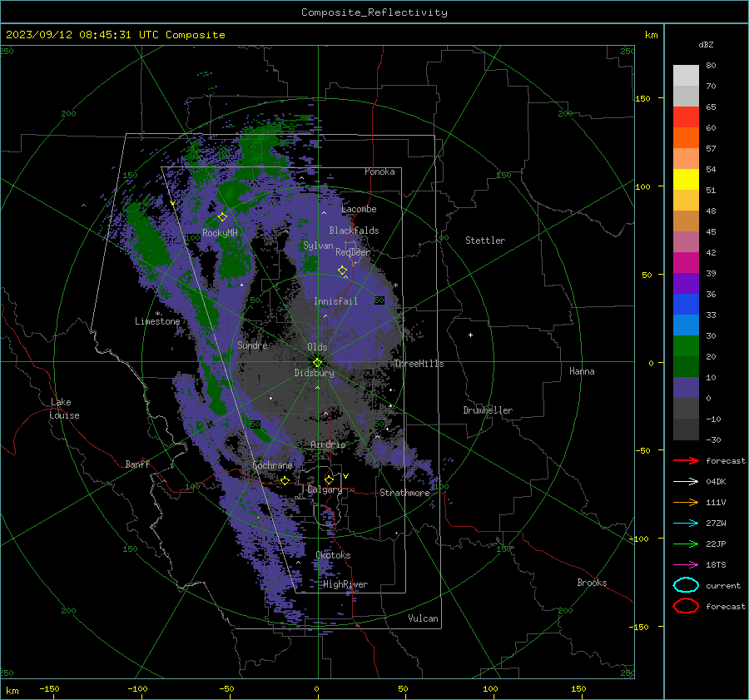Click the Innisfail city label
This screenshot has width=749, height=700.
click(335, 301)
